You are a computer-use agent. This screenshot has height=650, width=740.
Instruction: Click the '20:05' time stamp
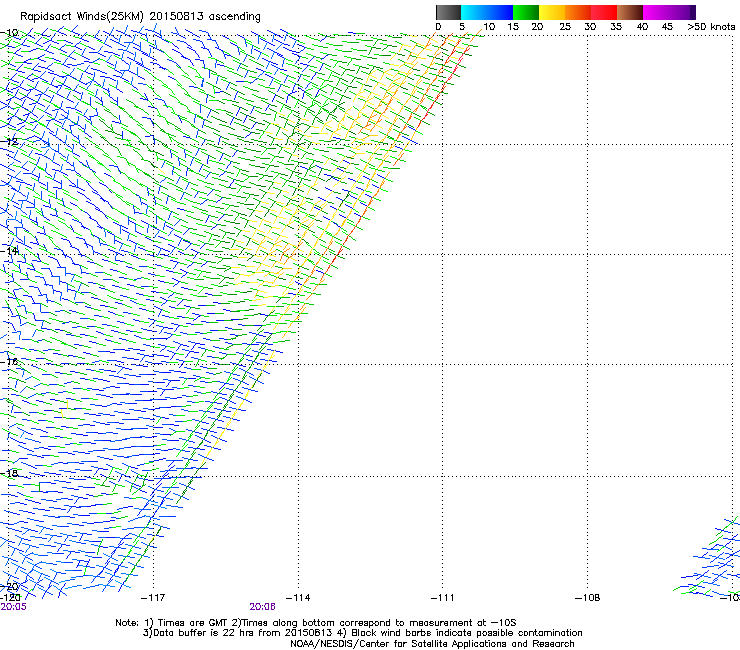13,607
